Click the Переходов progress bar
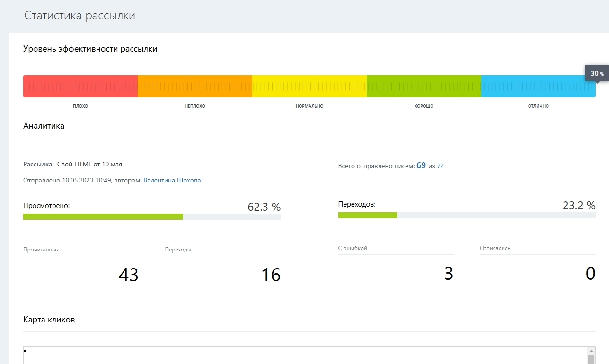 (x=467, y=215)
